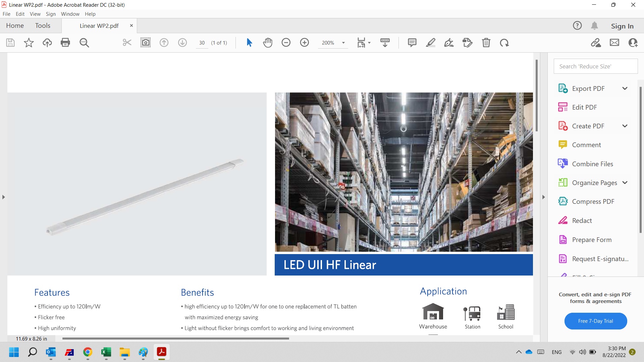The image size is (644, 362).
Task: Take a snapshot with camera icon
Action: 146,43
